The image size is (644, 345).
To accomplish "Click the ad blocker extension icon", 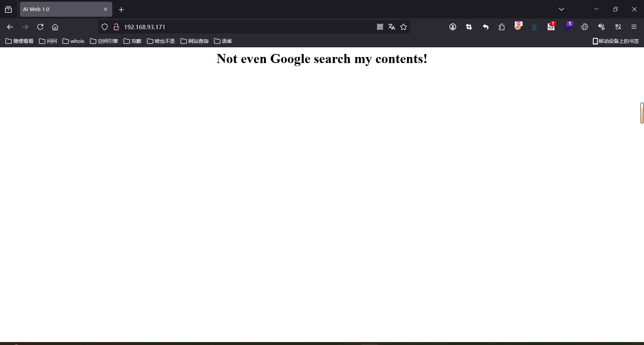I will tap(518, 27).
